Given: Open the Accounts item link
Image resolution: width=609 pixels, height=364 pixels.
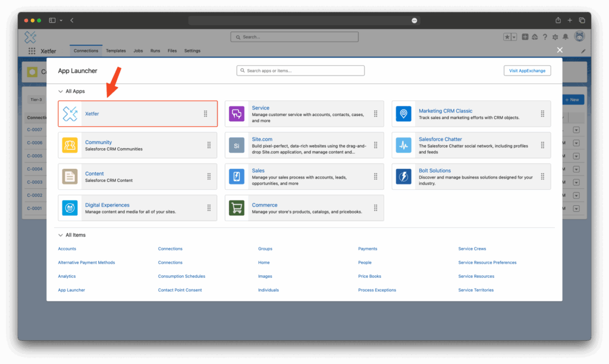Looking at the screenshot, I should [x=67, y=249].
